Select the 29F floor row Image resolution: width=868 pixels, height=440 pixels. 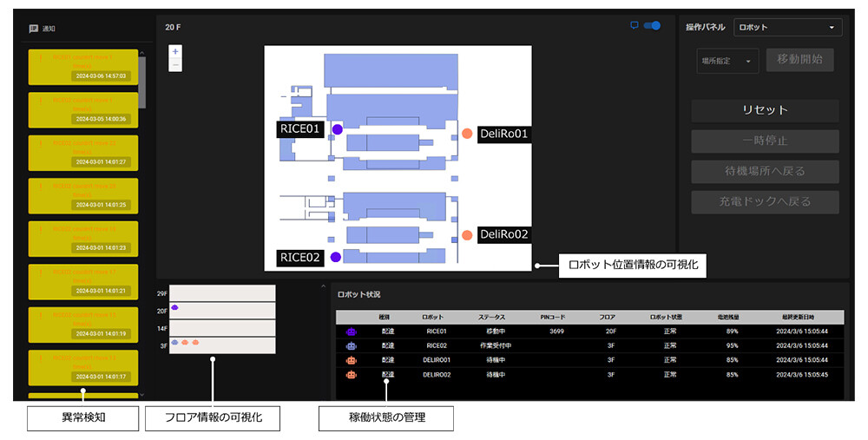pos(222,293)
